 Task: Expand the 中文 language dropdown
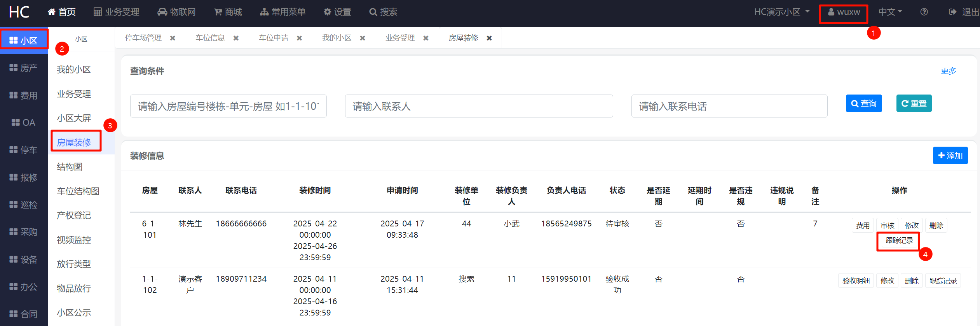890,12
